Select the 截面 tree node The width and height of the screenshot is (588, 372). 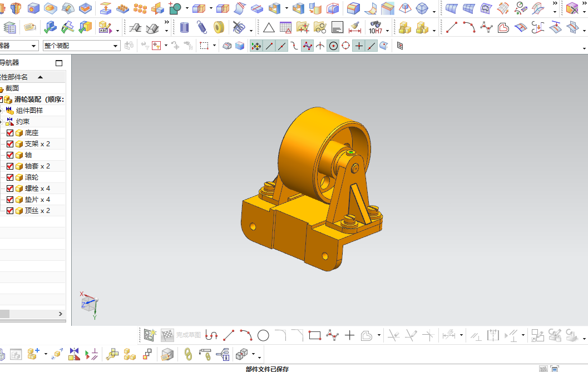[x=12, y=88]
